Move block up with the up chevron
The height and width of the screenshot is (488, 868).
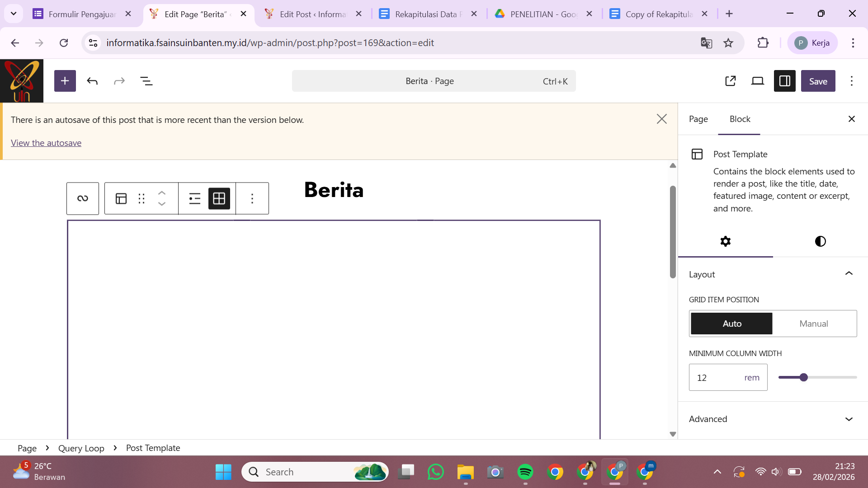(162, 193)
